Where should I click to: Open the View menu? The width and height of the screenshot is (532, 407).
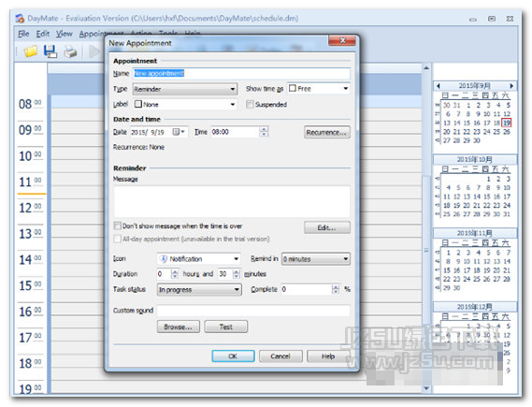(65, 34)
